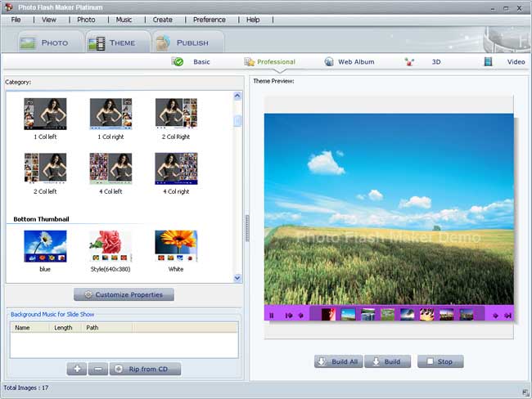
Task: Remove background music with minus button
Action: click(98, 369)
